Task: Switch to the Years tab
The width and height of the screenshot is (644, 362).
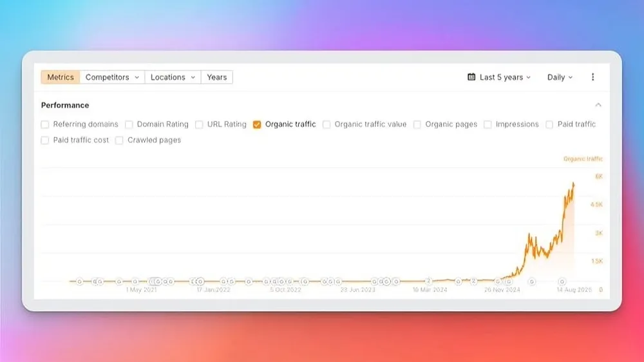Action: point(217,77)
